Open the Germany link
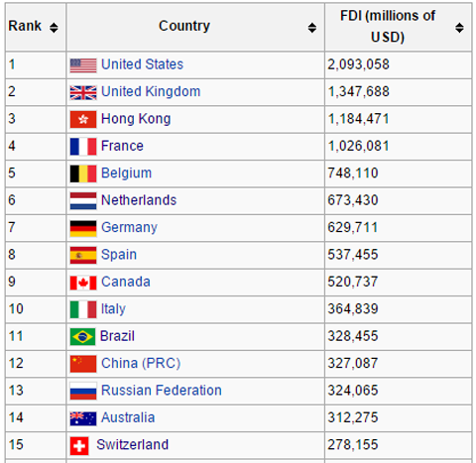The image size is (476, 463). coord(129,228)
